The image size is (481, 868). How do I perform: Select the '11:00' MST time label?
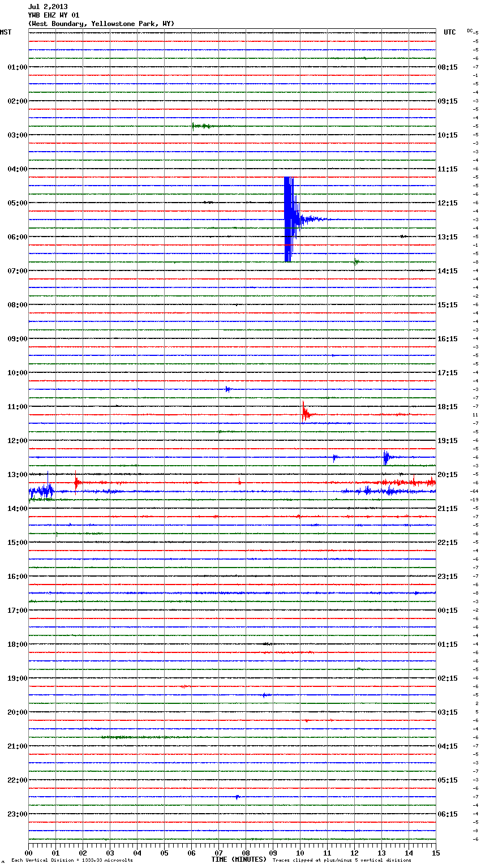17,407
